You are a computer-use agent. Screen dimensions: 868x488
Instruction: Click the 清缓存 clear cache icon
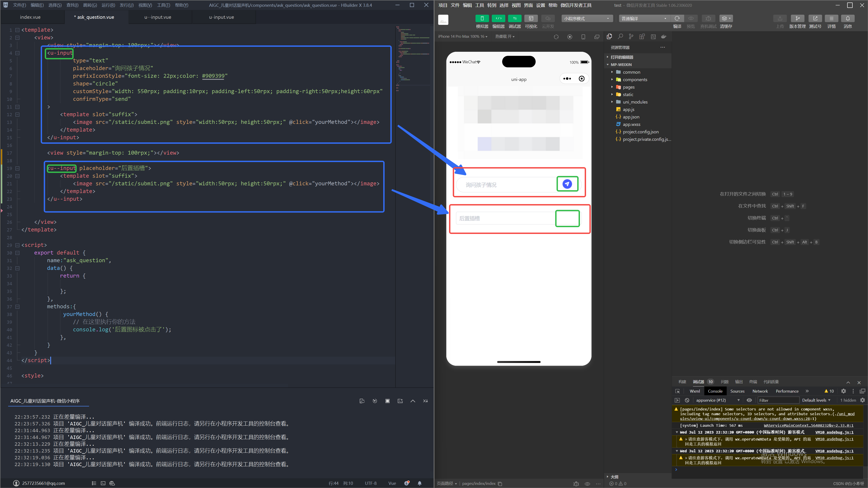[x=726, y=19]
